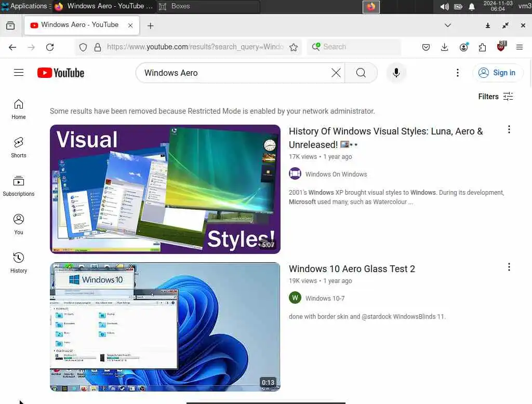532x404 pixels.
Task: Clear the Windows Aero search query
Action: coord(336,73)
